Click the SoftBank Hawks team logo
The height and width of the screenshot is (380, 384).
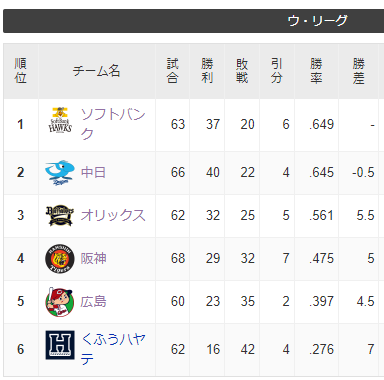coord(60,120)
